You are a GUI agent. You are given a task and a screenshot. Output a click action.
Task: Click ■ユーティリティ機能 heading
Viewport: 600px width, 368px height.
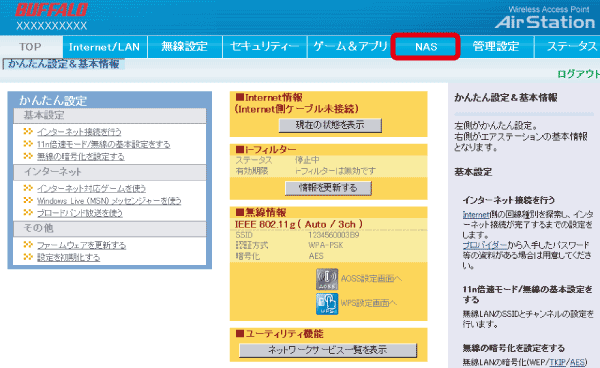pyautogui.click(x=279, y=334)
